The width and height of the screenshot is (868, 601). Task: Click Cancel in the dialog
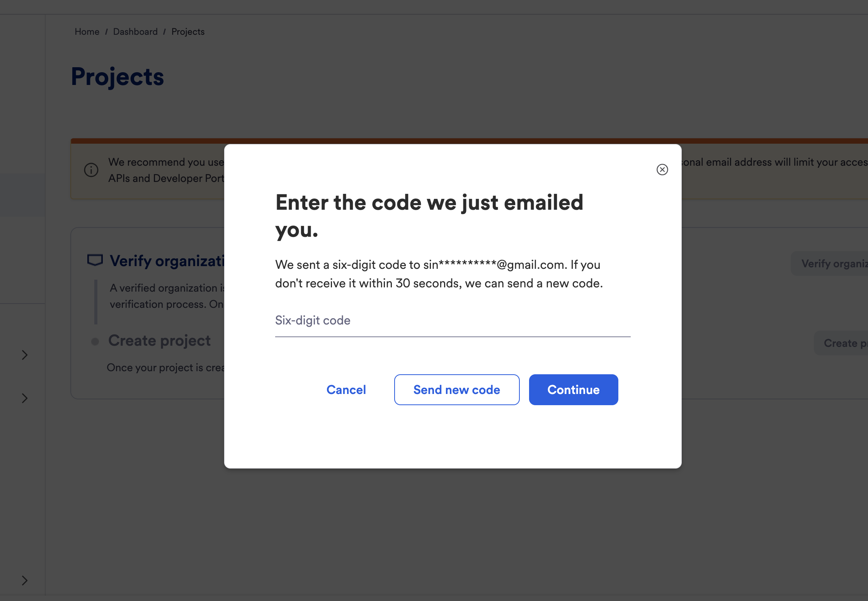(x=346, y=390)
